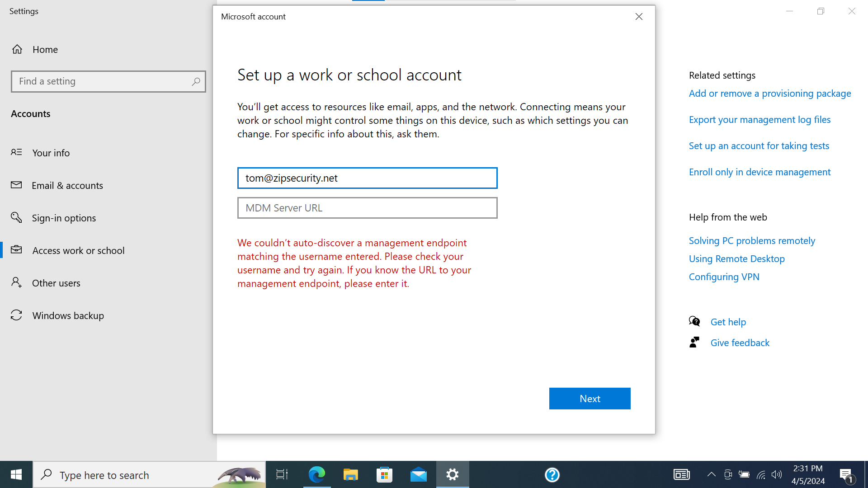This screenshot has width=868, height=488.
Task: Open Task View on taskbar
Action: click(282, 474)
